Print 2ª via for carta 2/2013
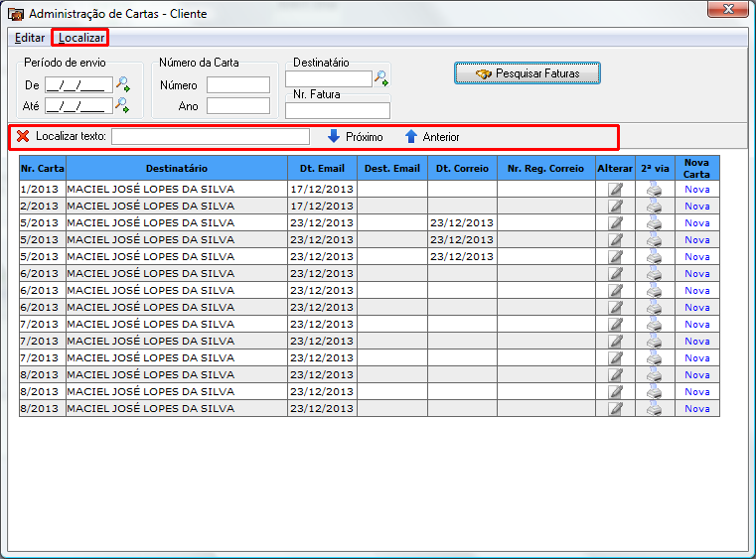The width and height of the screenshot is (756, 559). (x=655, y=206)
